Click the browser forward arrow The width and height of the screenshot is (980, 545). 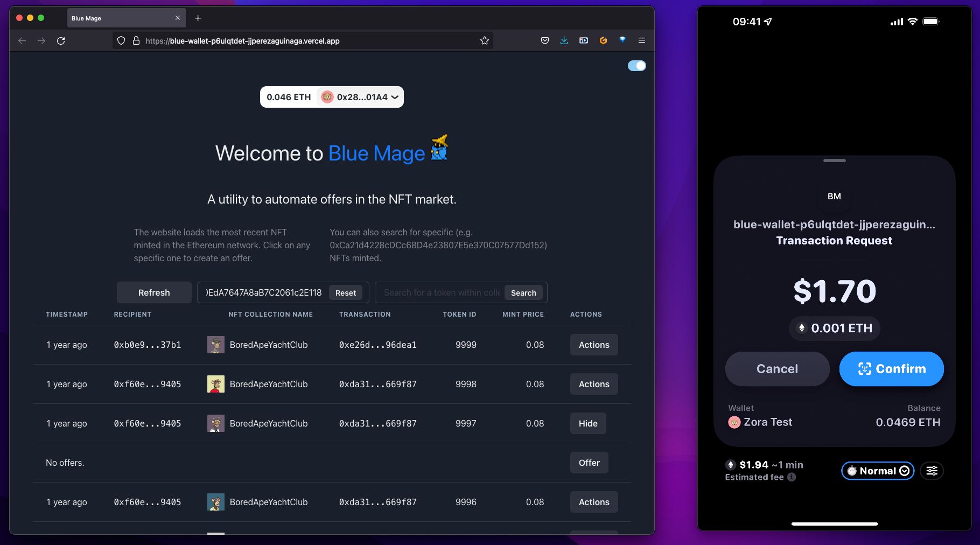click(x=41, y=40)
